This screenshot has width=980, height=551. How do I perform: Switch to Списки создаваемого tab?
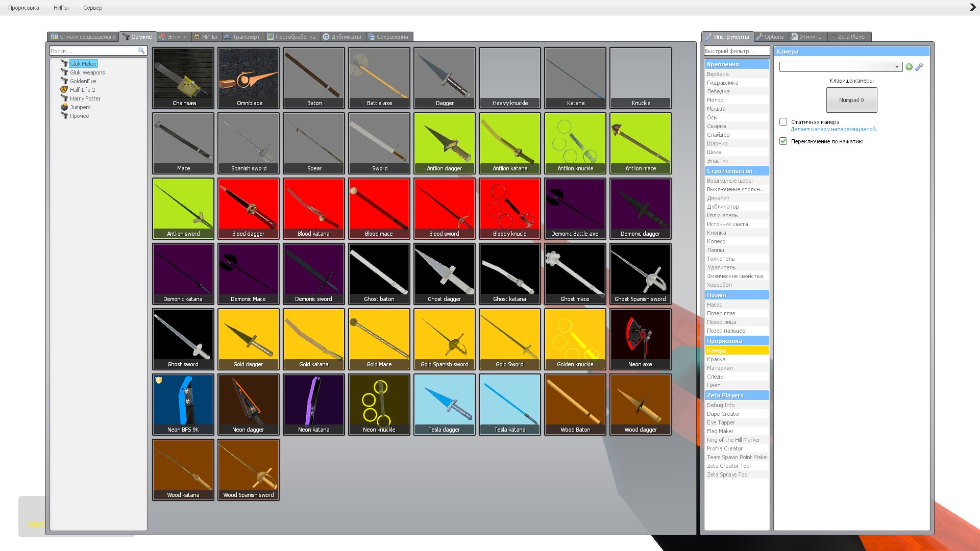point(83,37)
